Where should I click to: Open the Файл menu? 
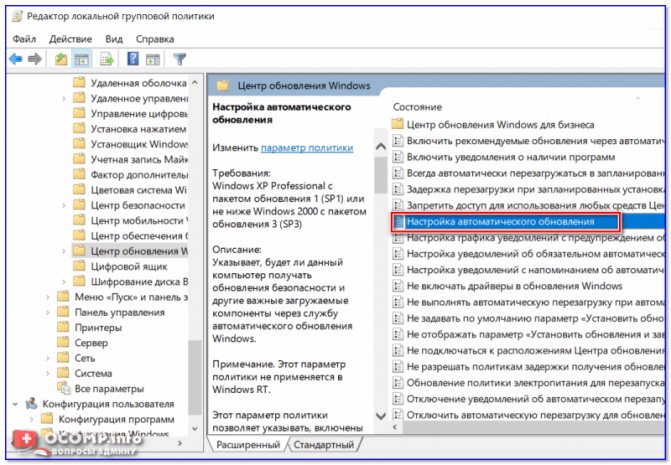24,39
